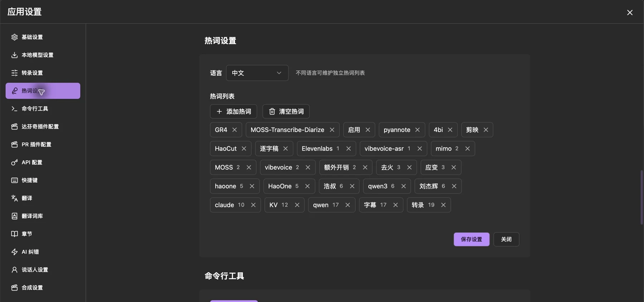
Task: Select API 配置 in sidebar
Action: pyautogui.click(x=43, y=162)
